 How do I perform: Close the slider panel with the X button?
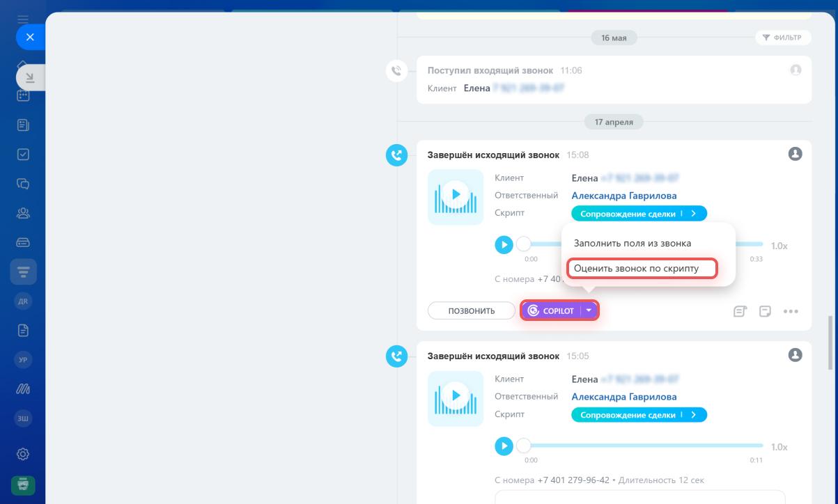30,38
